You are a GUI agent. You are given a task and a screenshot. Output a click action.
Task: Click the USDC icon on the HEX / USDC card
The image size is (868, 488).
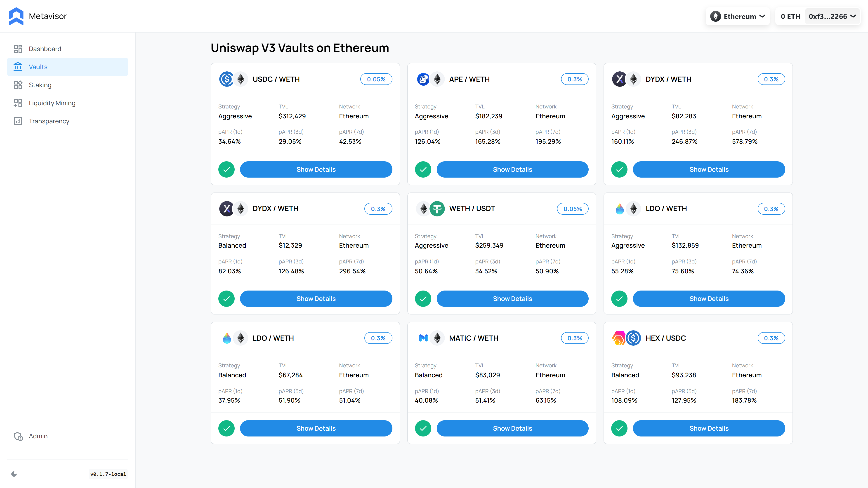click(x=633, y=338)
